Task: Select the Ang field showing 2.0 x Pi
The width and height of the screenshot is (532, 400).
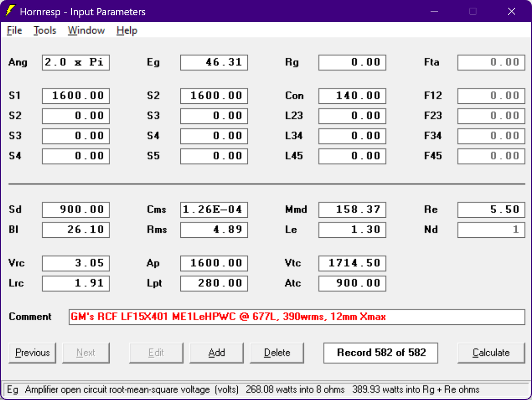Action: (76, 62)
